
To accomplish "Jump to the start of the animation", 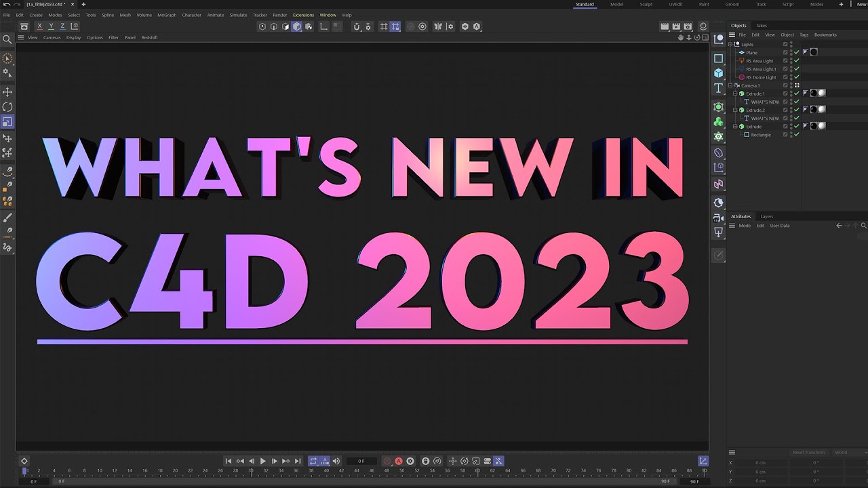I will 229,461.
